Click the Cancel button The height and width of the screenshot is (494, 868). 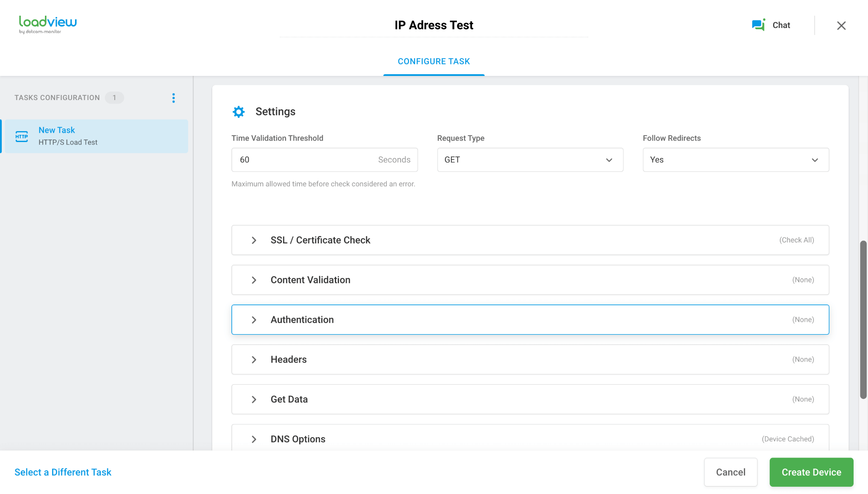coord(730,472)
